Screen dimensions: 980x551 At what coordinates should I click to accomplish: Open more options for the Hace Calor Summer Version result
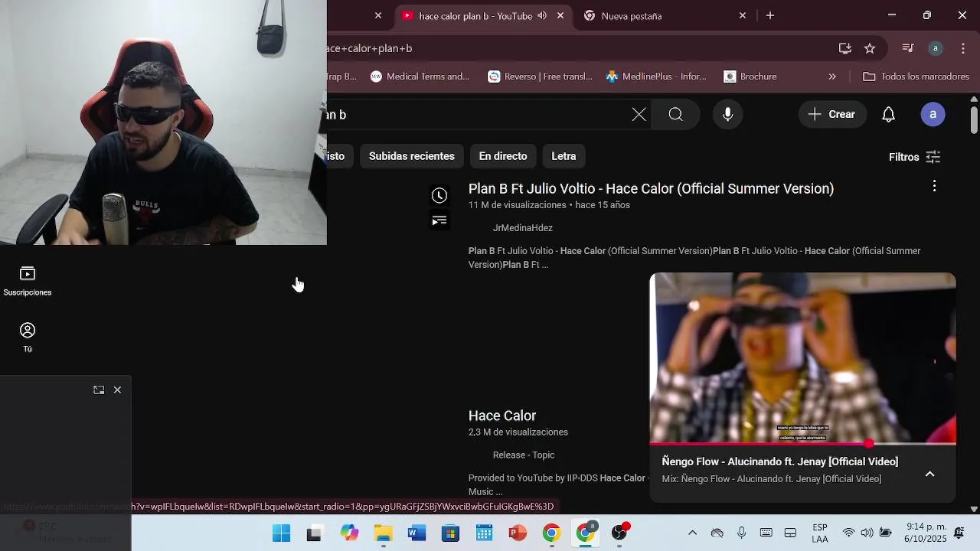[934, 186]
